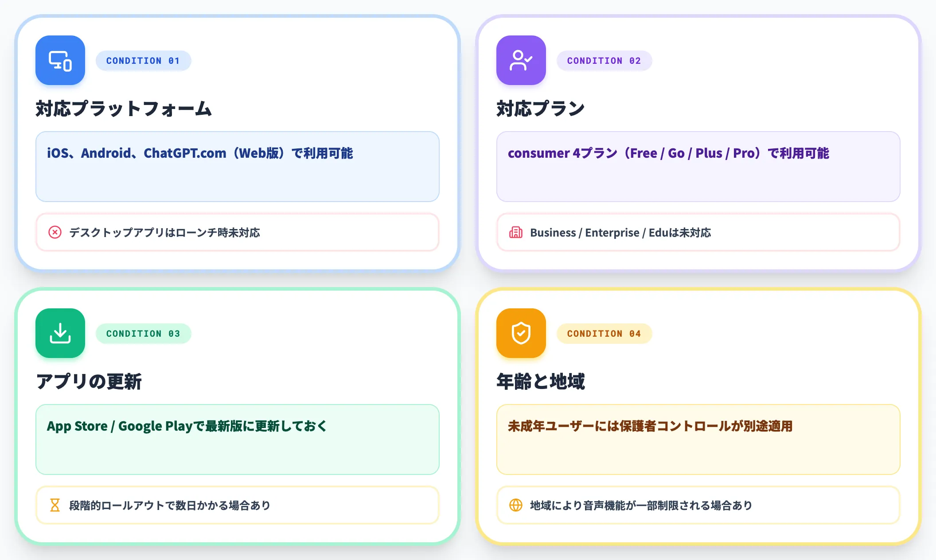
Task: Click the note デスクトップアプリはローンチ時未対応
Action: click(x=238, y=232)
